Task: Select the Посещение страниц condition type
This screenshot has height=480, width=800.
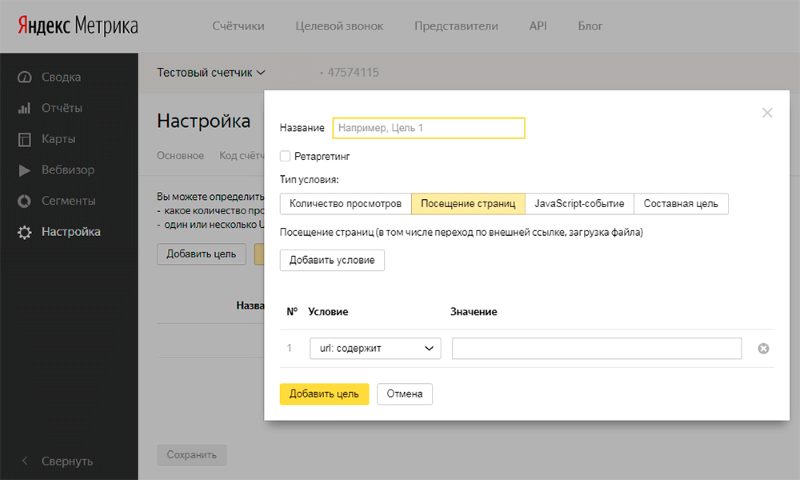Action: [x=468, y=204]
